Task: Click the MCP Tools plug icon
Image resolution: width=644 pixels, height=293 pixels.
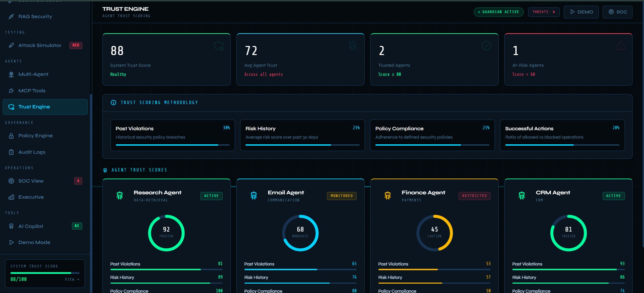Action: [11, 91]
